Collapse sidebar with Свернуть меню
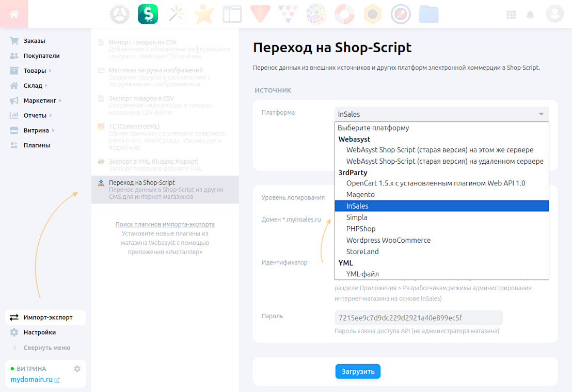This screenshot has width=572, height=392. [46, 348]
